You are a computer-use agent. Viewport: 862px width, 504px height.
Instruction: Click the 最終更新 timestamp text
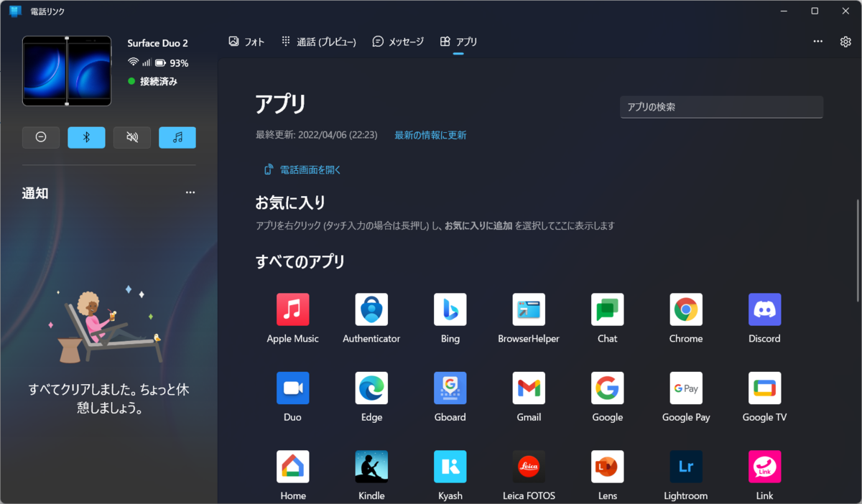pyautogui.click(x=317, y=135)
